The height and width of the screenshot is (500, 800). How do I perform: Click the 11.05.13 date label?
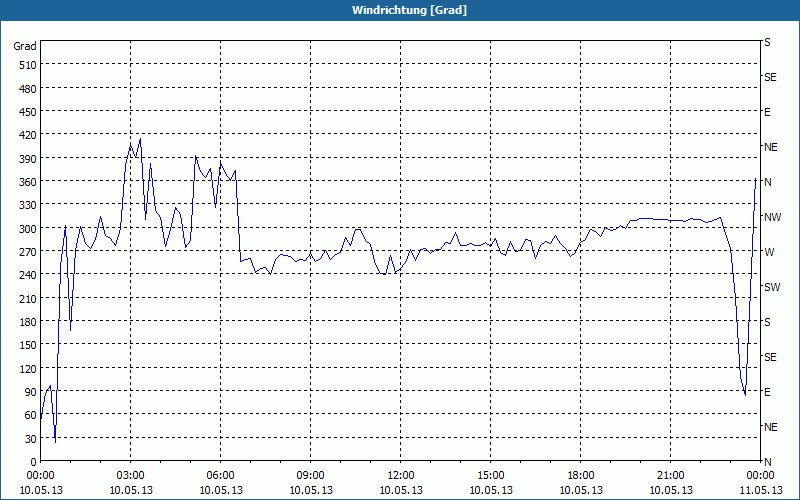point(761,490)
